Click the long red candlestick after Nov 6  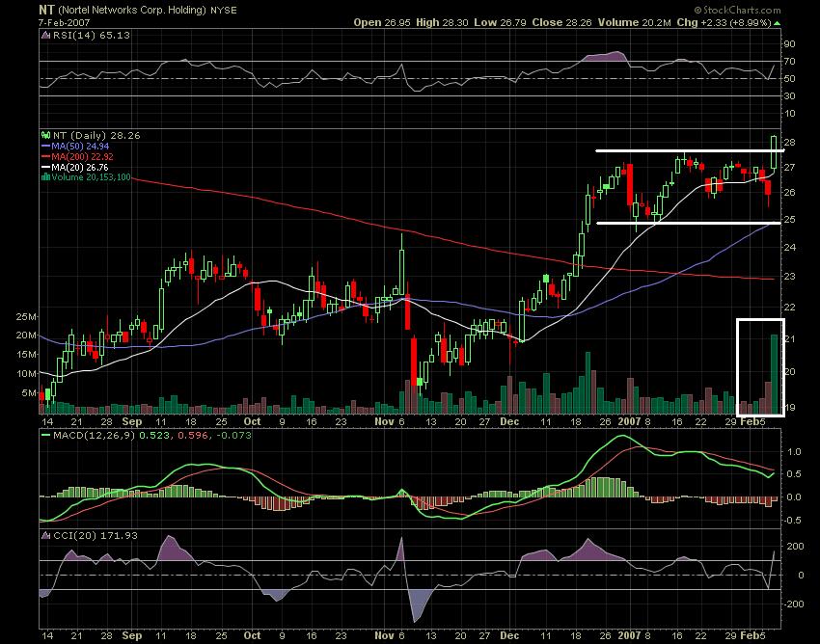pos(414,362)
